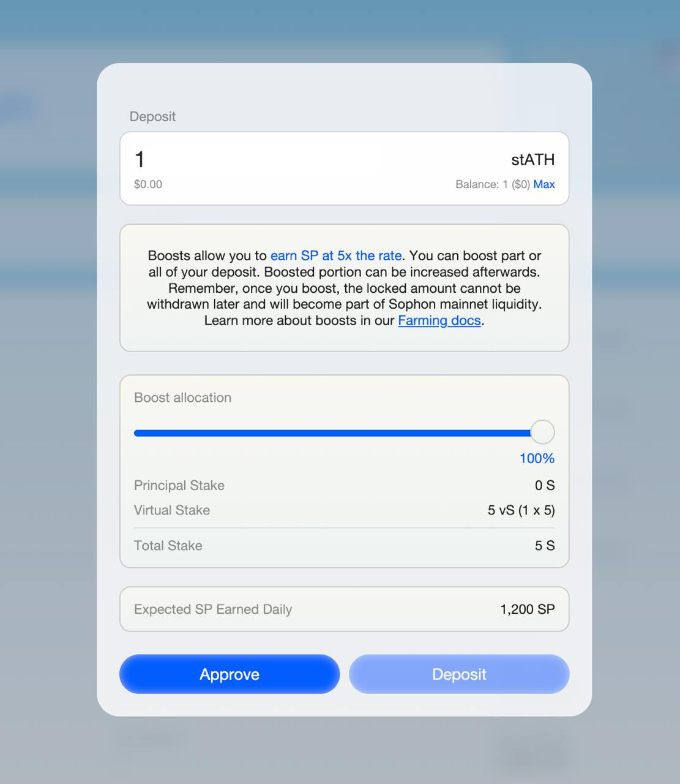Click the Approve button

tap(230, 674)
